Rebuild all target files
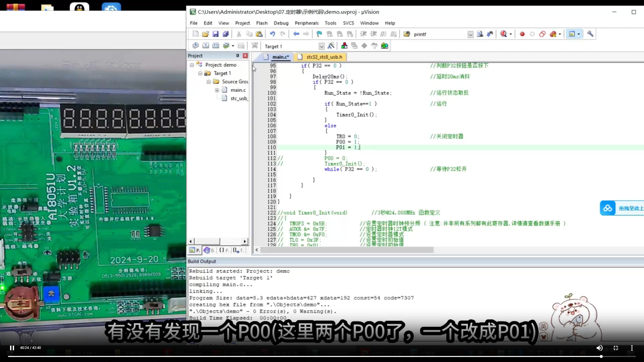Image resolution: width=644 pixels, height=362 pixels. coord(216,46)
